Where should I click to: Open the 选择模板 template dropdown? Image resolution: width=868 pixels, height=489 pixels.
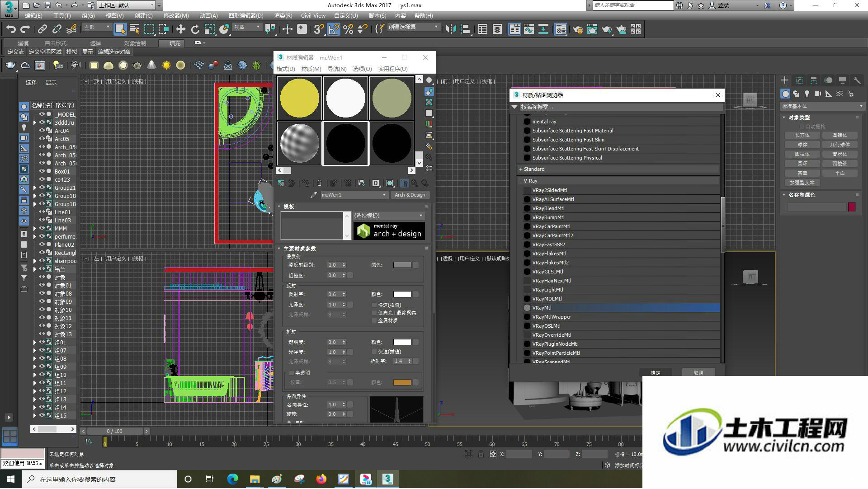point(389,216)
